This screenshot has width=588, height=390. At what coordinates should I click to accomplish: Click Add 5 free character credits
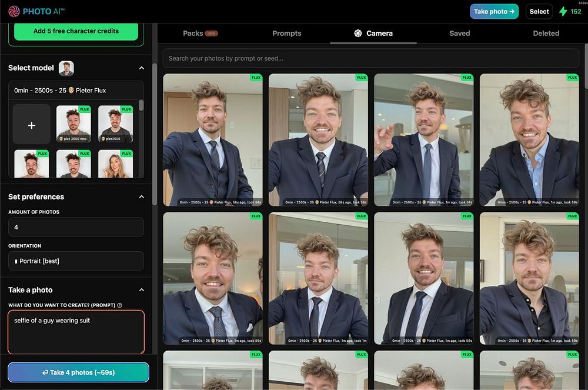point(76,32)
